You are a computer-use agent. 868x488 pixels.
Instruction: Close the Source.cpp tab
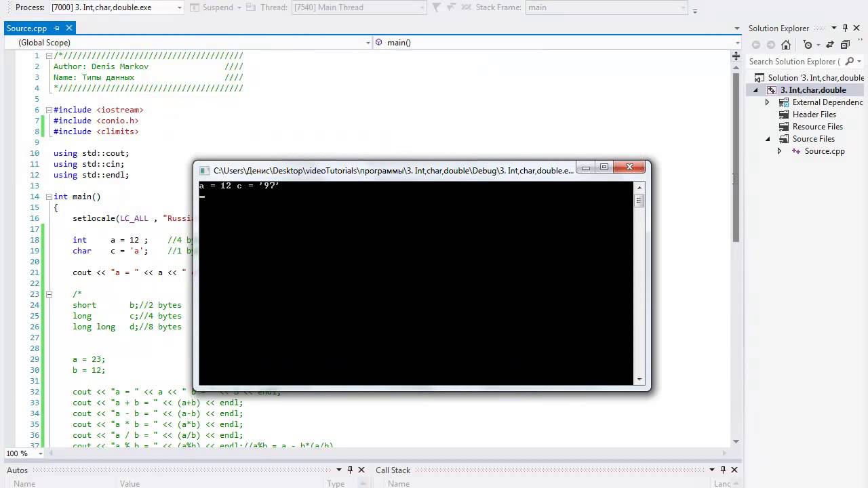68,28
